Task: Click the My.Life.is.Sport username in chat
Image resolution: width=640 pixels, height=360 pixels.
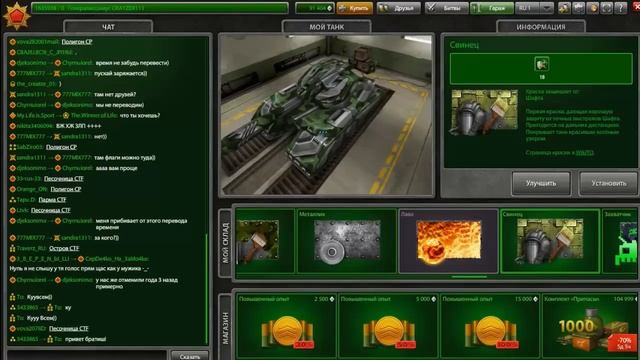Action: coord(36,116)
